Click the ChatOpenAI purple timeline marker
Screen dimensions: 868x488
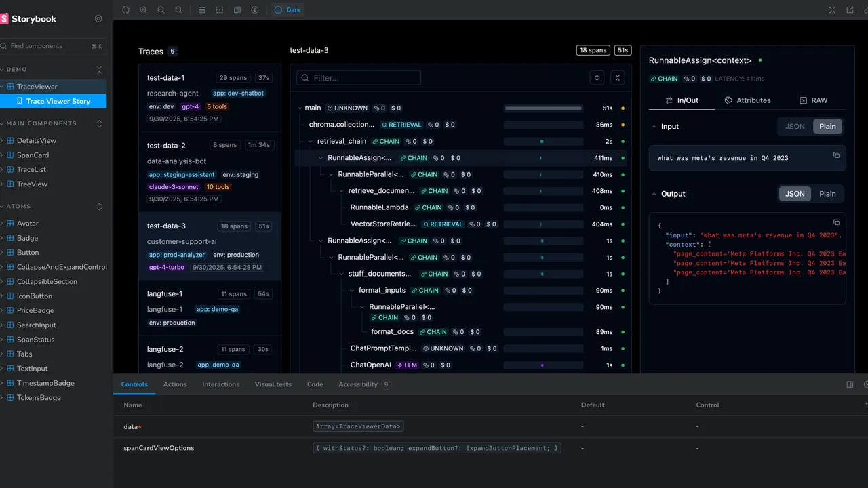coord(542,365)
